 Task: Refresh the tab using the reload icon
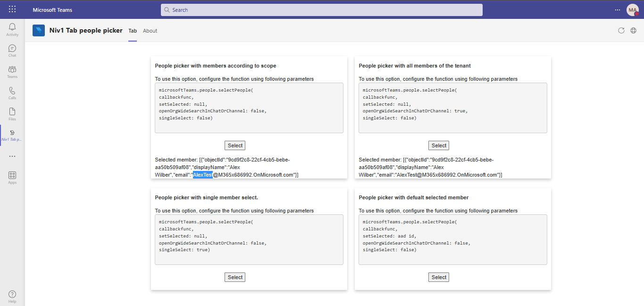pyautogui.click(x=621, y=30)
